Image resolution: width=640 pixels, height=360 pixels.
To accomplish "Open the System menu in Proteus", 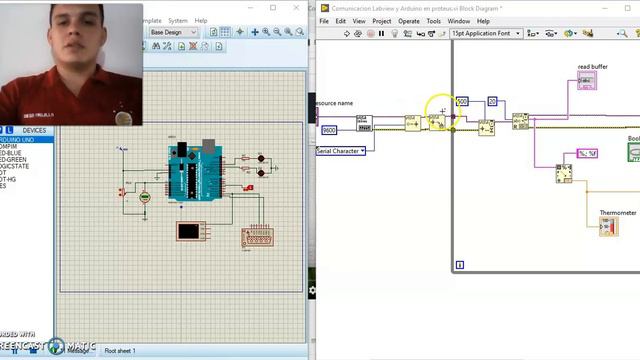I will click(x=178, y=20).
